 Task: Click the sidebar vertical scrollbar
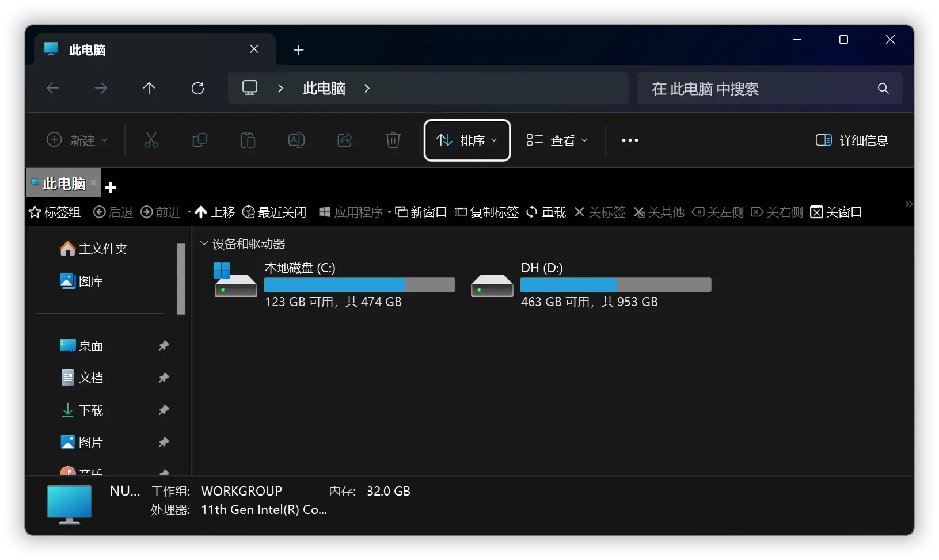[181, 279]
